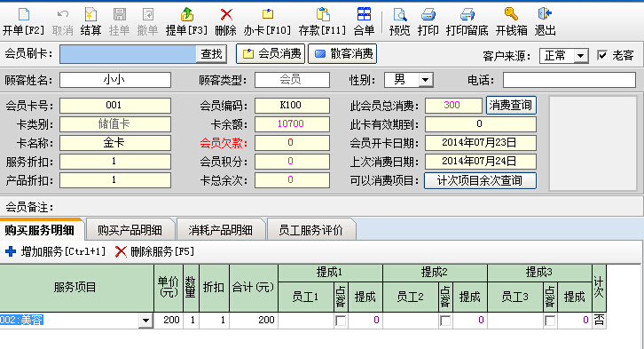This screenshot has width=644, height=349.
Task: Click the 卡余额 value 10700
Action: (x=292, y=124)
